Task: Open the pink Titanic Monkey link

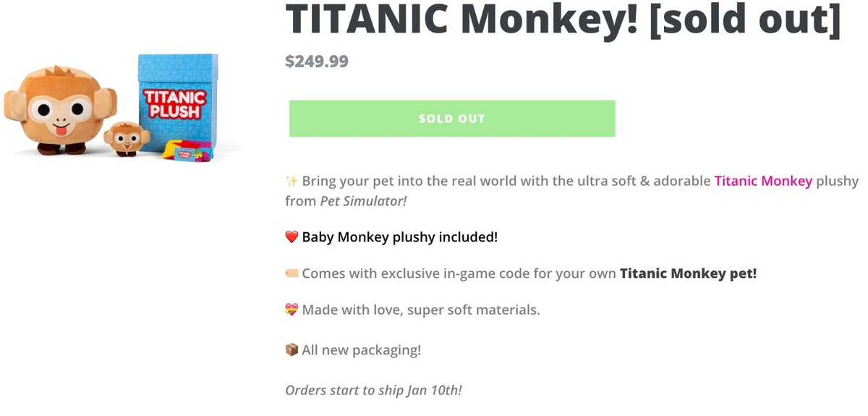Action: tap(763, 181)
